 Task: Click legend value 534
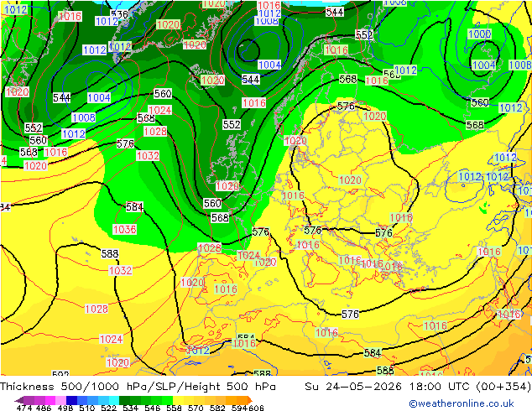130,408
